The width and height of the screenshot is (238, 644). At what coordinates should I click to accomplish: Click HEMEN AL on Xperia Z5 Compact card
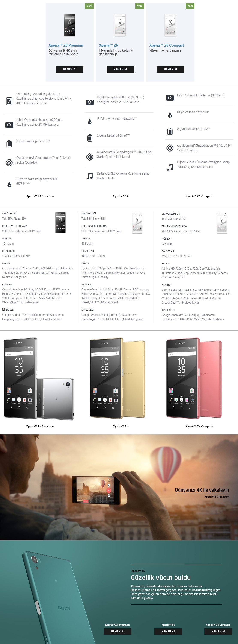point(170,70)
